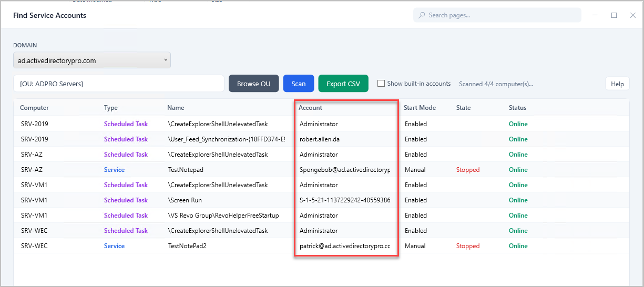The height and width of the screenshot is (287, 644).
Task: Minimize the Find Service Accounts window
Action: (595, 15)
